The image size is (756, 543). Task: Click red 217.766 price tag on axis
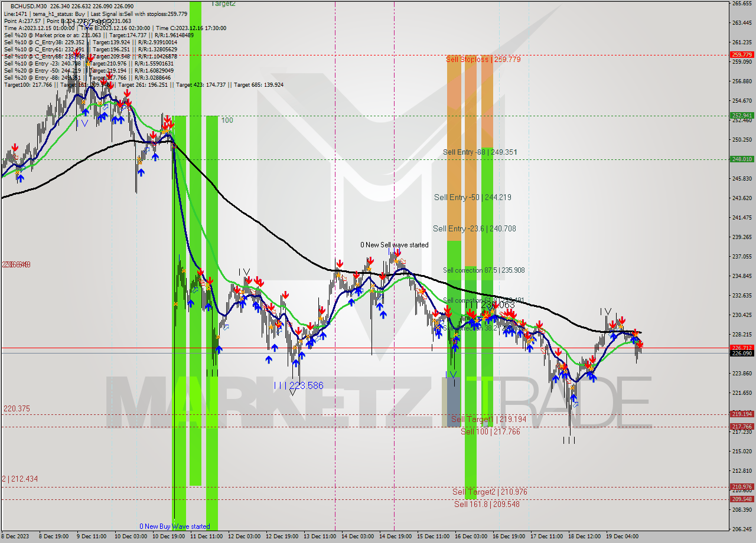[x=742, y=426]
